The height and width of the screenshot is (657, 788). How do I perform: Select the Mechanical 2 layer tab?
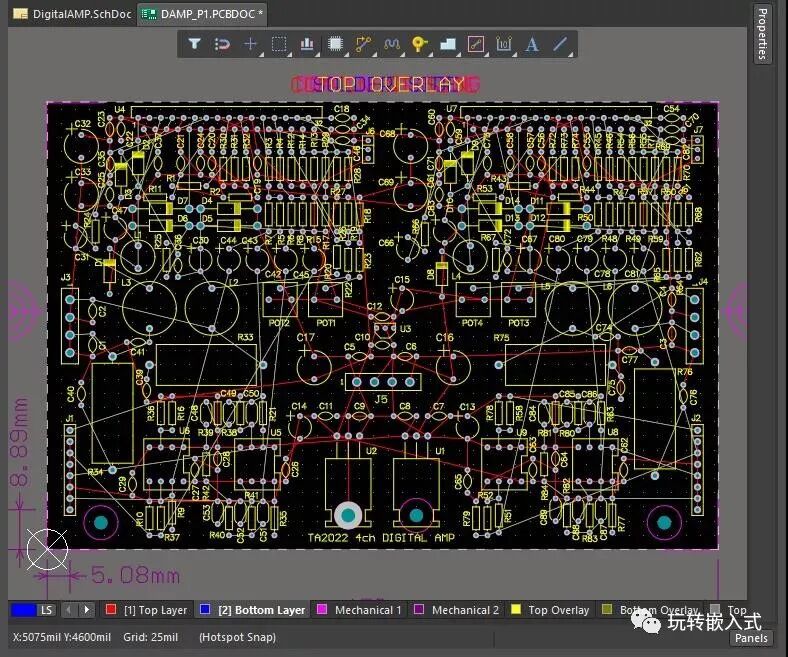coord(457,610)
